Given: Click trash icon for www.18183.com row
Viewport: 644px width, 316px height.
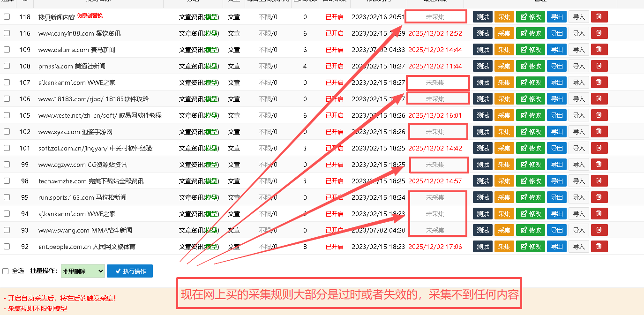Looking at the screenshot, I should click(x=599, y=99).
